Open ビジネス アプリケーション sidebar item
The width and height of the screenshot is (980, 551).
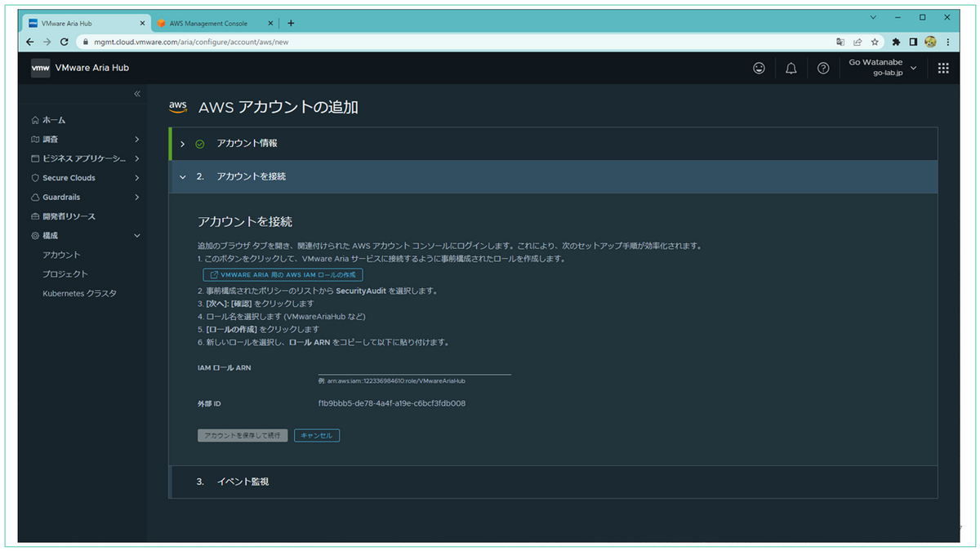click(x=85, y=158)
